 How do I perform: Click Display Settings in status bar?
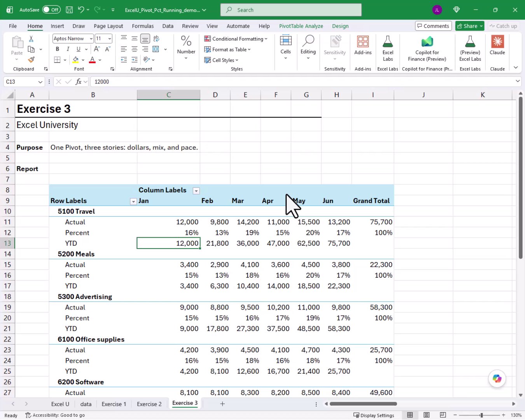(x=374, y=415)
